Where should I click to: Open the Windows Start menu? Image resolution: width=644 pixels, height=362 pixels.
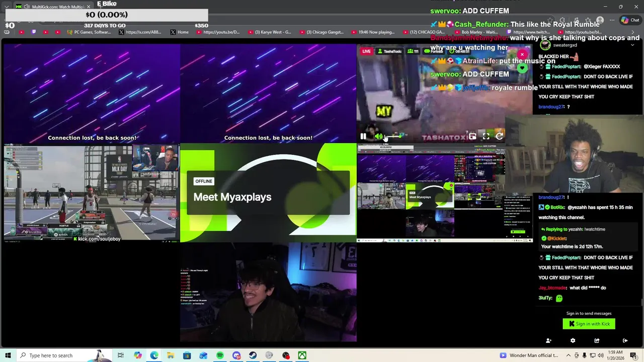click(x=8, y=355)
